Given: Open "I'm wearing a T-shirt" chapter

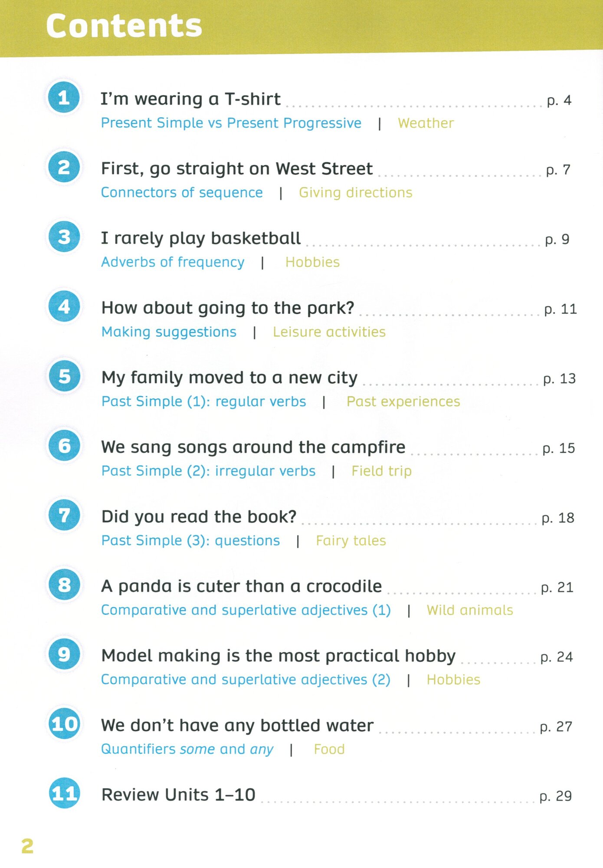Looking at the screenshot, I should coord(190,99).
